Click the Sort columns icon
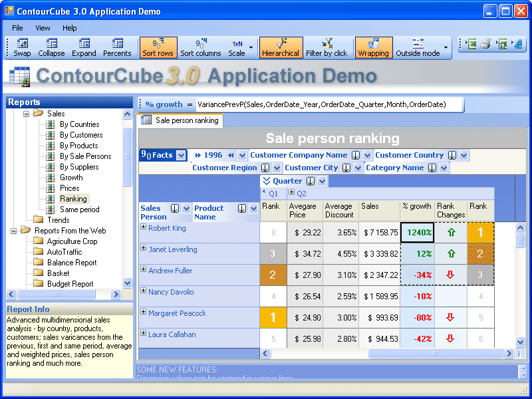Image resolution: width=532 pixels, height=399 pixels. [x=201, y=43]
